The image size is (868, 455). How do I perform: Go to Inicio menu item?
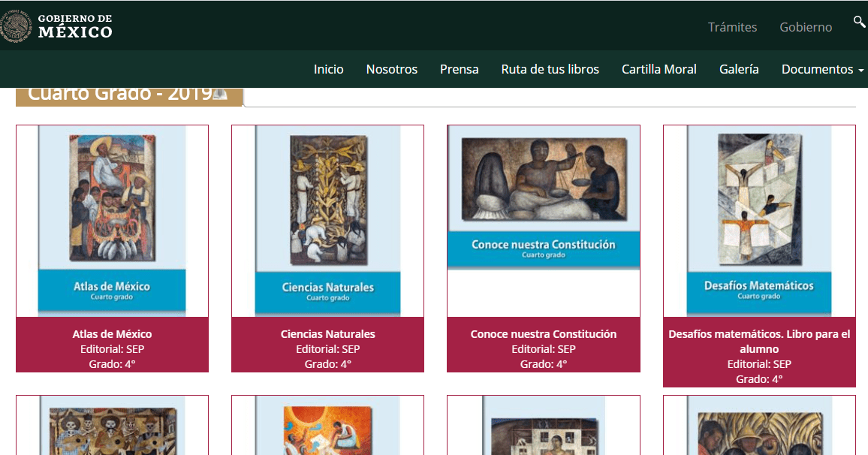[x=328, y=69]
